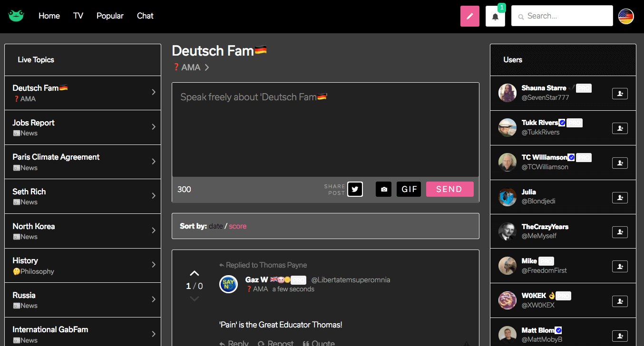Upvote Gaz W's reply with the up arrow
The height and width of the screenshot is (346, 644).
point(194,273)
